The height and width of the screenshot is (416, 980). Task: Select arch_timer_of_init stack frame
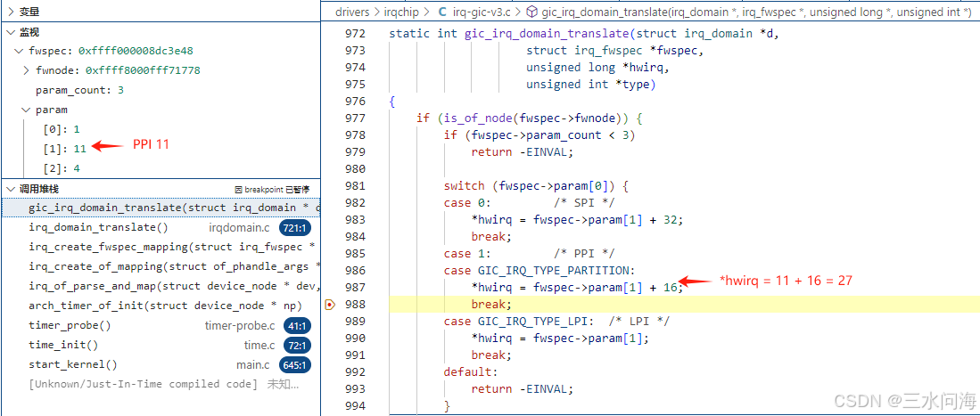click(x=161, y=306)
